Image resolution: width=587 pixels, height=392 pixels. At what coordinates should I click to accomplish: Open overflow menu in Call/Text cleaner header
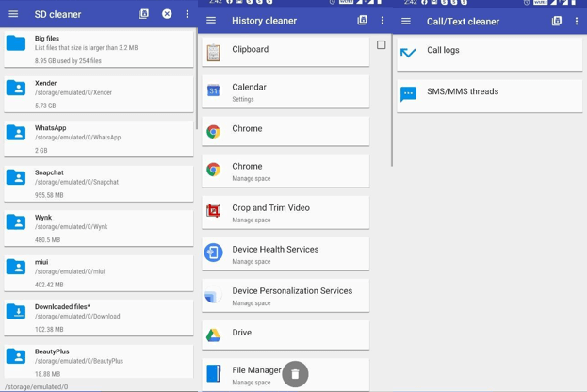[x=577, y=22]
